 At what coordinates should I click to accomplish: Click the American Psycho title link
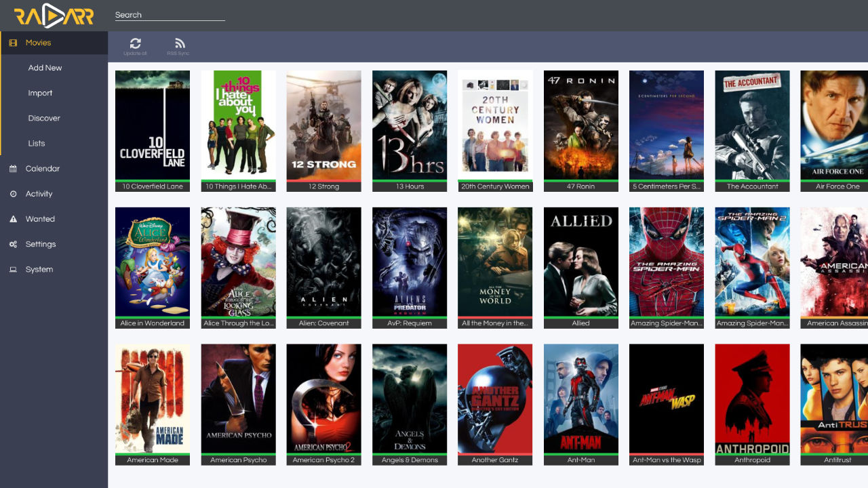238,460
